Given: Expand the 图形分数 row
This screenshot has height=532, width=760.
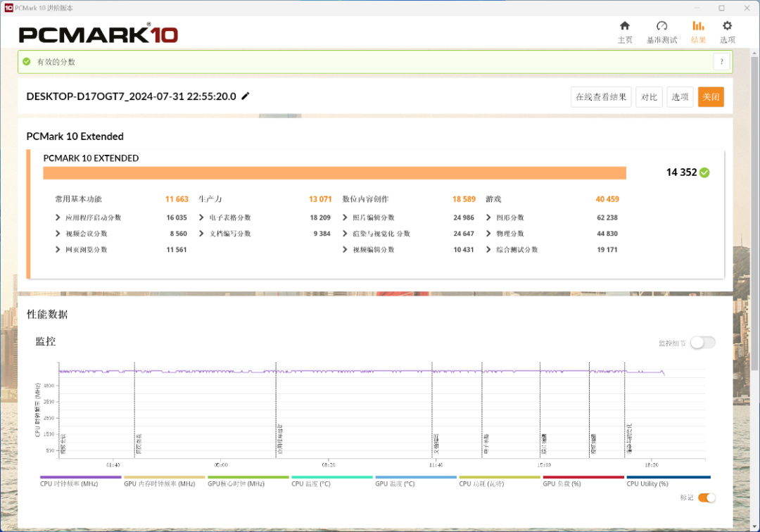Looking at the screenshot, I should pos(488,217).
